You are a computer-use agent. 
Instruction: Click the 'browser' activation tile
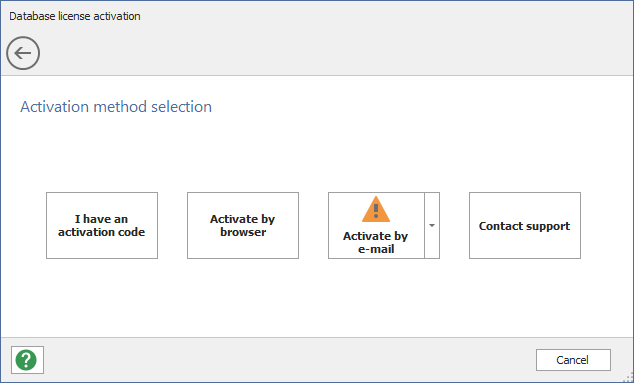click(243, 225)
